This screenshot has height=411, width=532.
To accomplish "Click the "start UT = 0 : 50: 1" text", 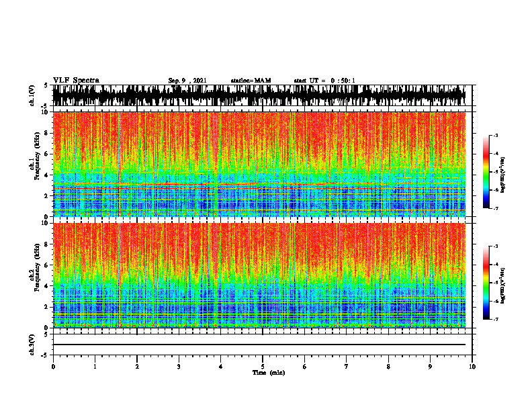I will point(324,81).
